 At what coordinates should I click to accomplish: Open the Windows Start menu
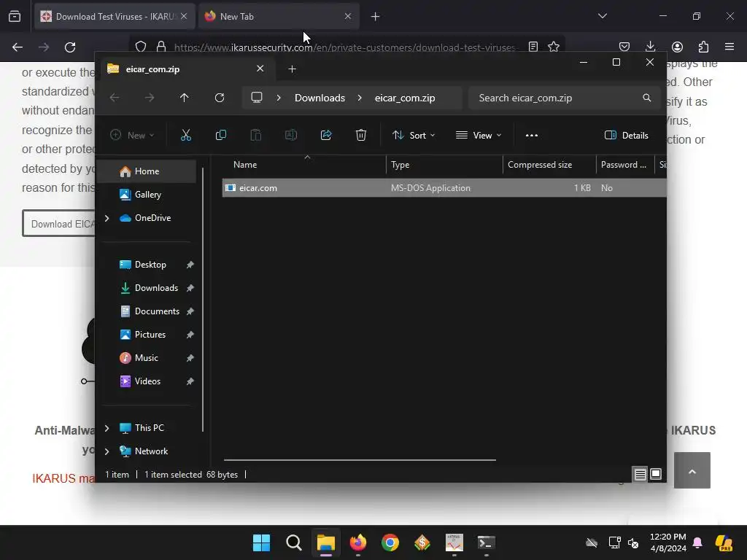tap(262, 542)
